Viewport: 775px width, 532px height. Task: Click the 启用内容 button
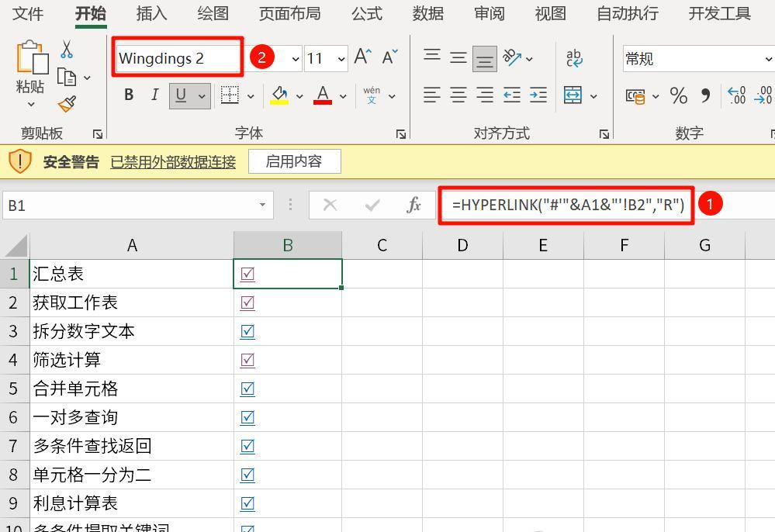[295, 161]
